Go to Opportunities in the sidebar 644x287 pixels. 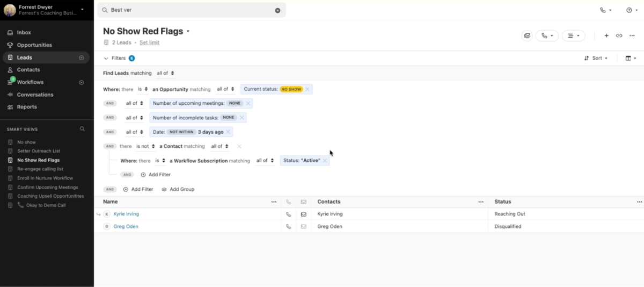point(34,45)
